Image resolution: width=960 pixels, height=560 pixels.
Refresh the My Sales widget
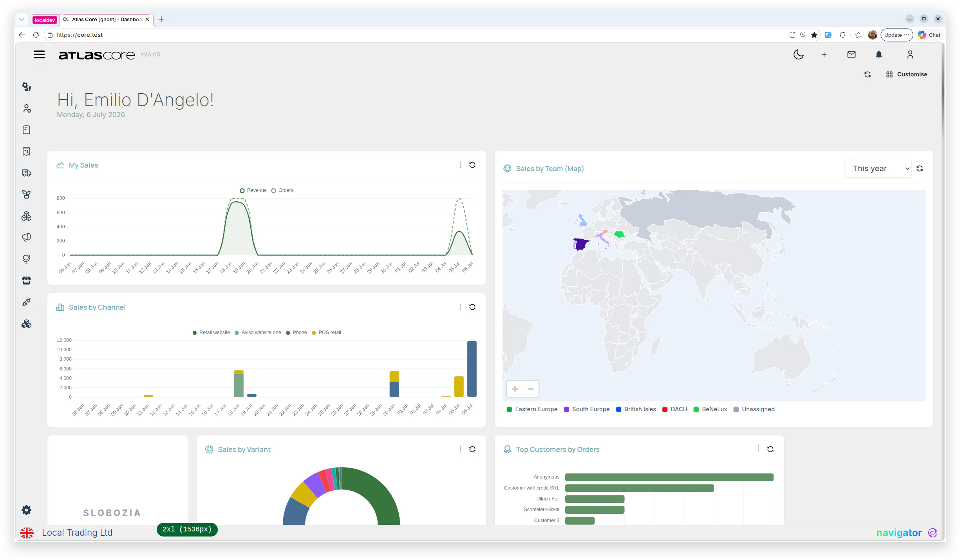[472, 165]
